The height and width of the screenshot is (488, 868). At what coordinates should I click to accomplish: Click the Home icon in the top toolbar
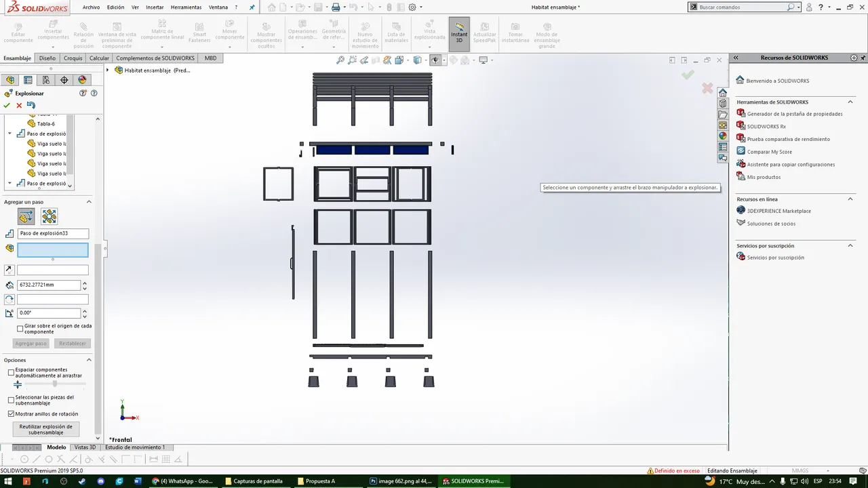click(272, 7)
